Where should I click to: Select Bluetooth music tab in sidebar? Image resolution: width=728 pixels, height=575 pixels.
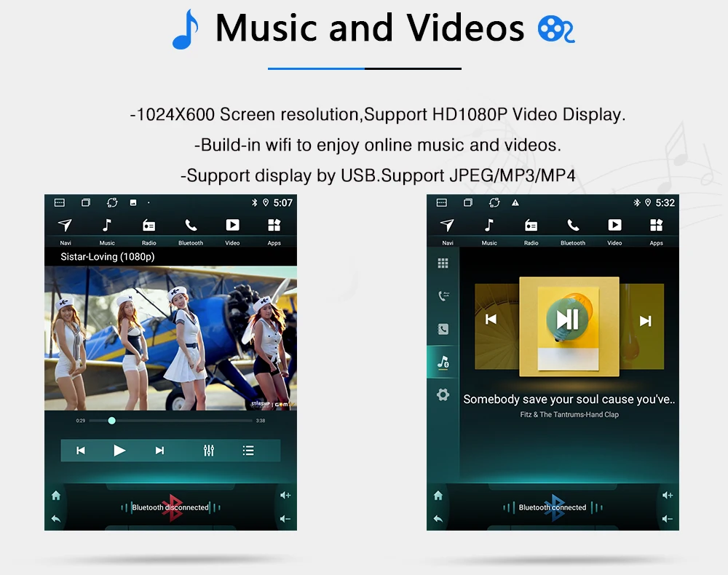click(443, 362)
